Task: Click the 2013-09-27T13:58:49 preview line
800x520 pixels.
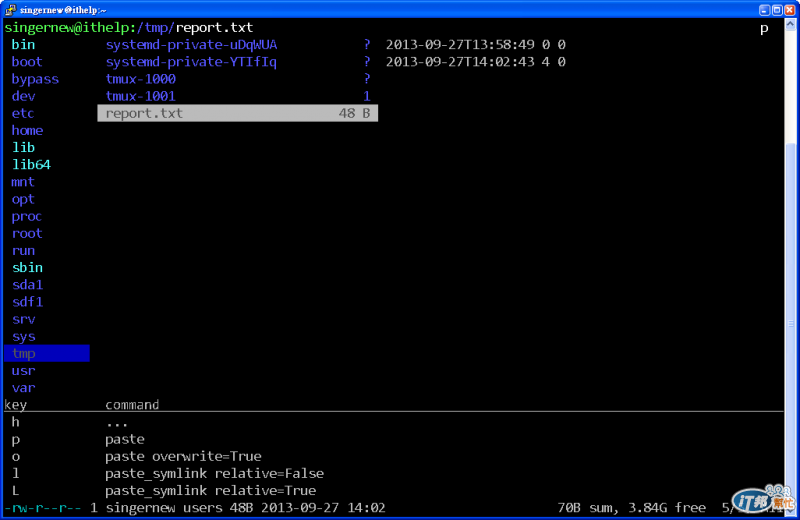Action: (476, 44)
